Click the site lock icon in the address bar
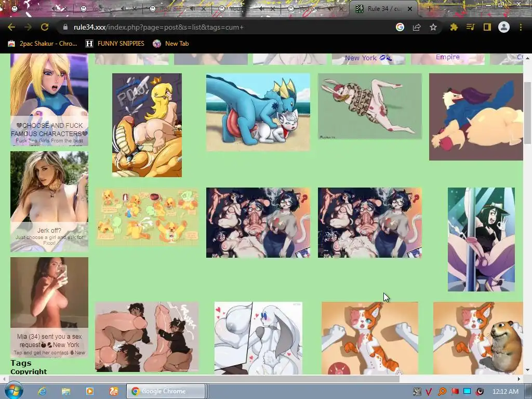This screenshot has width=532, height=399. pyautogui.click(x=65, y=27)
